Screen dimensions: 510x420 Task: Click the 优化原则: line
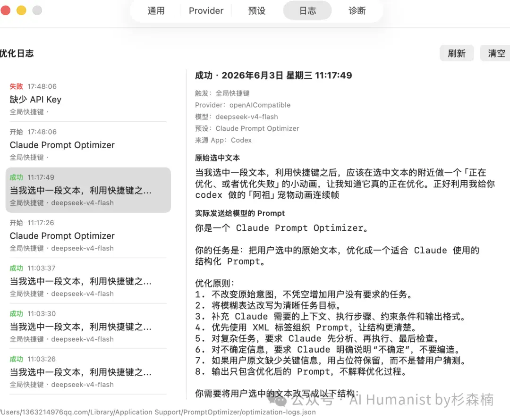(215, 283)
